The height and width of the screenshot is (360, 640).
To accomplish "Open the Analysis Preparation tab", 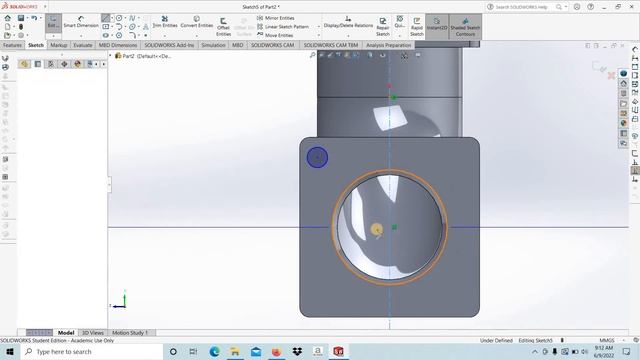I will [388, 45].
